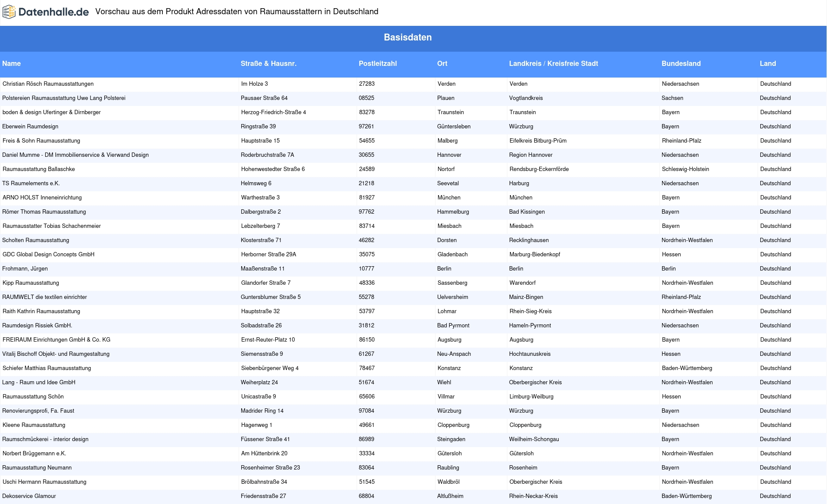Select Christian Rösch Raumausstattungen name cell
The image size is (827, 504).
tap(48, 84)
